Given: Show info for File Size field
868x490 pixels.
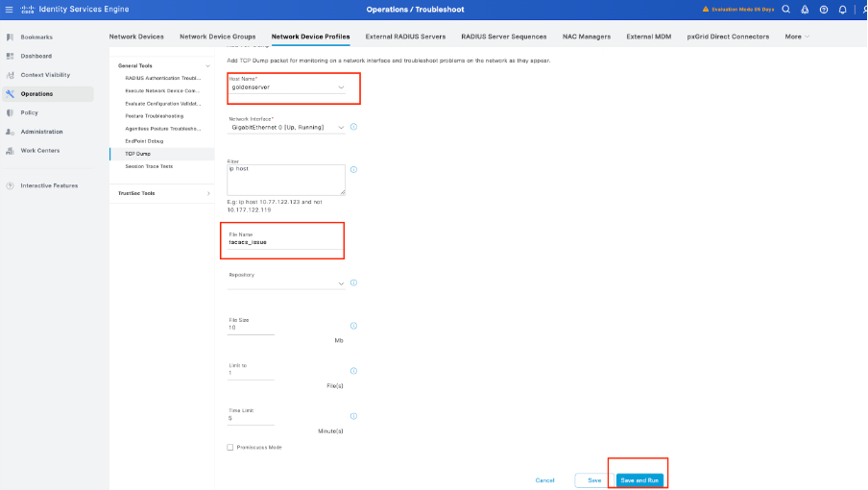Looking at the screenshot, I should click(353, 326).
